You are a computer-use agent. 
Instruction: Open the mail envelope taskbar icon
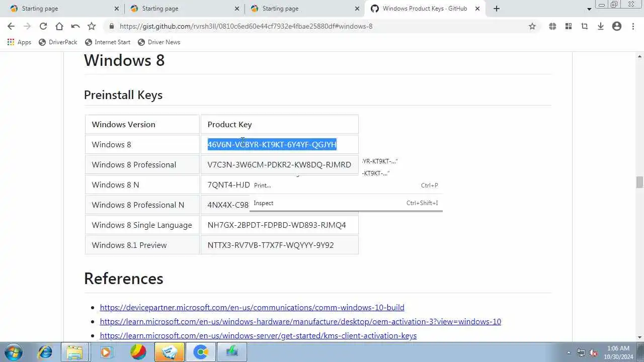click(169, 352)
